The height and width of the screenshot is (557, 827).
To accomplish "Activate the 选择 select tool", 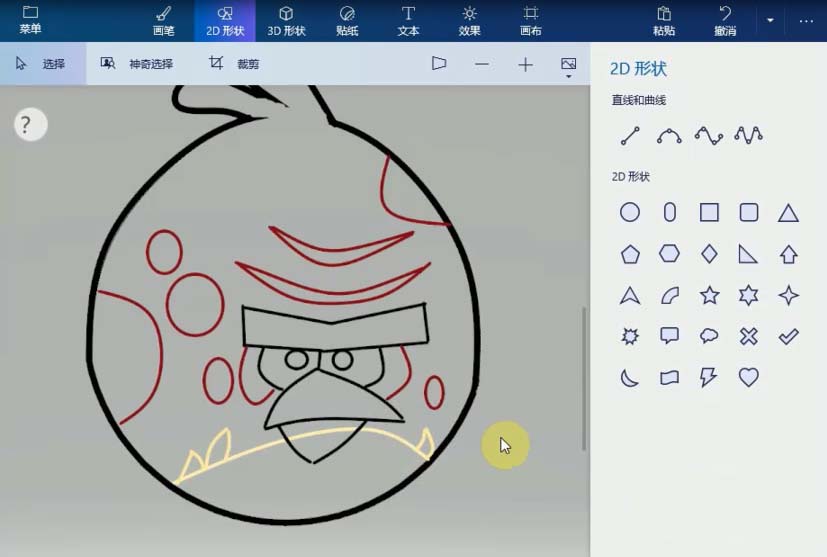I will click(42, 64).
